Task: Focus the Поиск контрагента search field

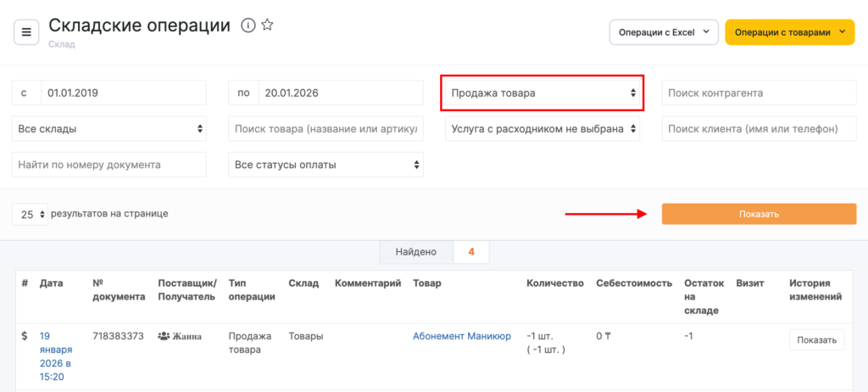Action: pos(759,93)
